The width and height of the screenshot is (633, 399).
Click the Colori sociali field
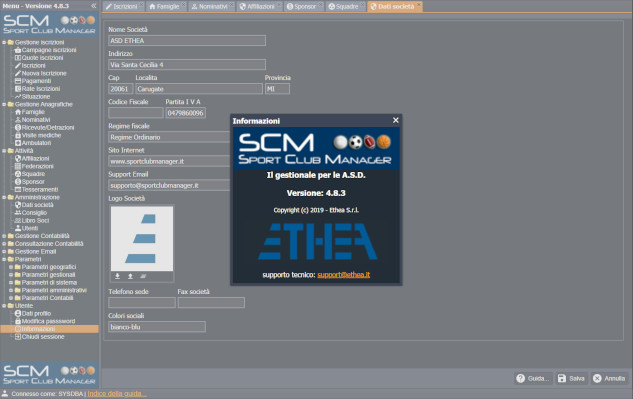(x=157, y=327)
